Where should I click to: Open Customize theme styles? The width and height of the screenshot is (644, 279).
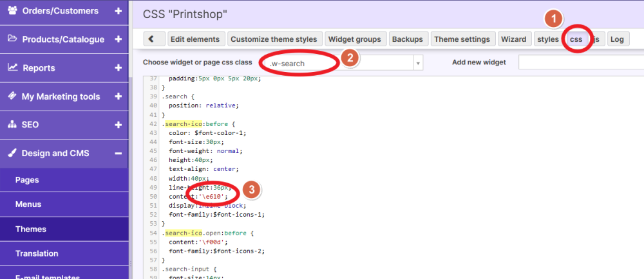click(x=274, y=39)
